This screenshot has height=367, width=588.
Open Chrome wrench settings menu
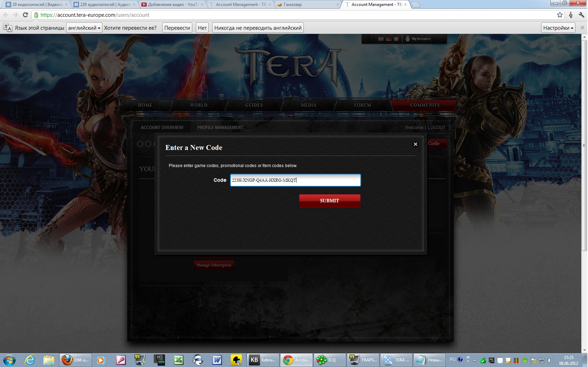(581, 15)
